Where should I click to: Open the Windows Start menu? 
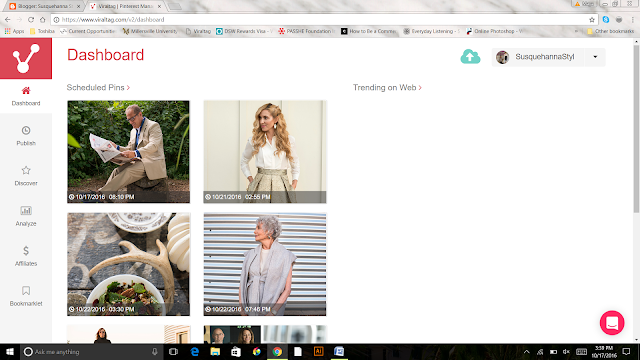(10, 351)
